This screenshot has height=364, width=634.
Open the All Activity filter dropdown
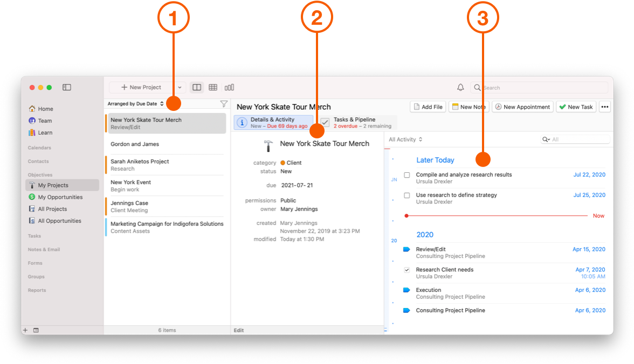point(405,139)
